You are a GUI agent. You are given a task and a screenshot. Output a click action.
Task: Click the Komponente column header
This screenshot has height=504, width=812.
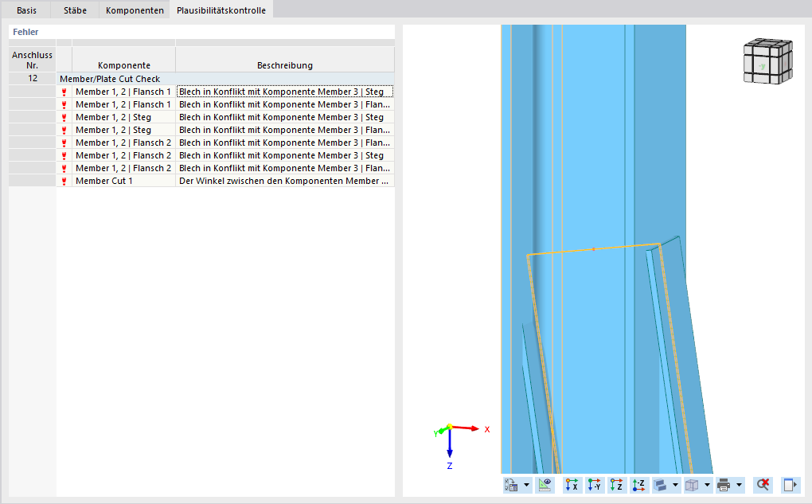click(123, 59)
